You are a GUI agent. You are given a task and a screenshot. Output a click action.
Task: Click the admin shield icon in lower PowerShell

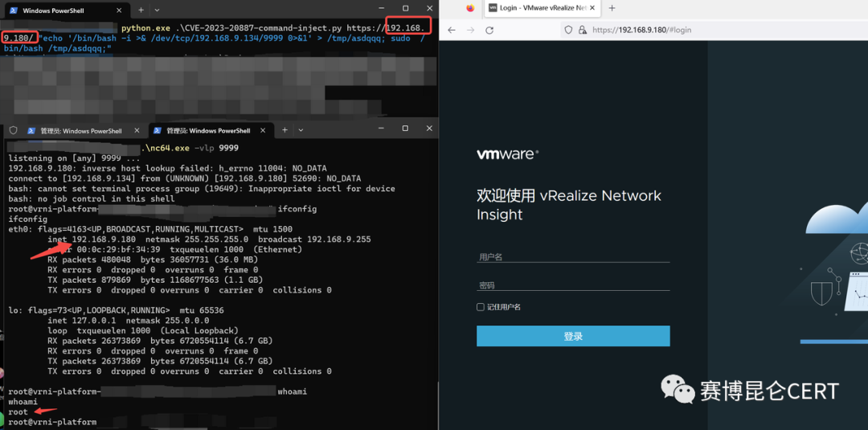(x=14, y=130)
